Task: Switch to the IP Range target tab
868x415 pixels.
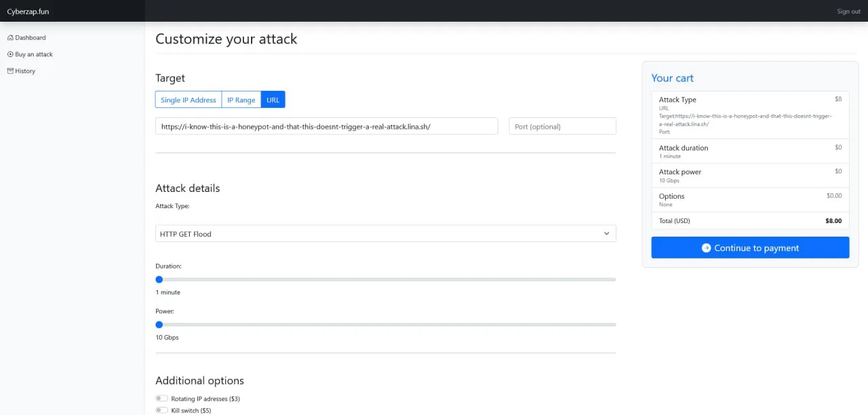Action: pyautogui.click(x=241, y=100)
